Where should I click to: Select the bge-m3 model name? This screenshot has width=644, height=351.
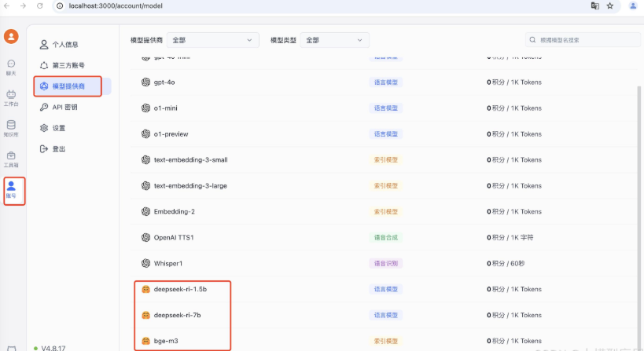166,341
